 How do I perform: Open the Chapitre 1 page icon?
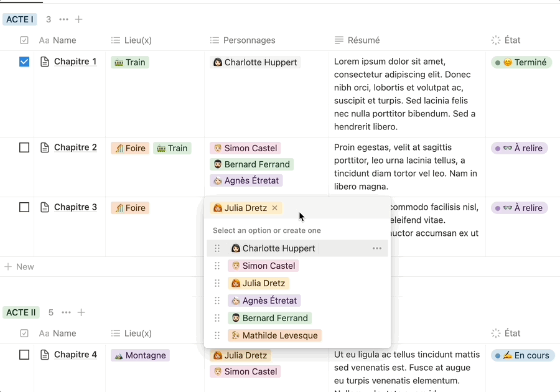click(x=45, y=62)
